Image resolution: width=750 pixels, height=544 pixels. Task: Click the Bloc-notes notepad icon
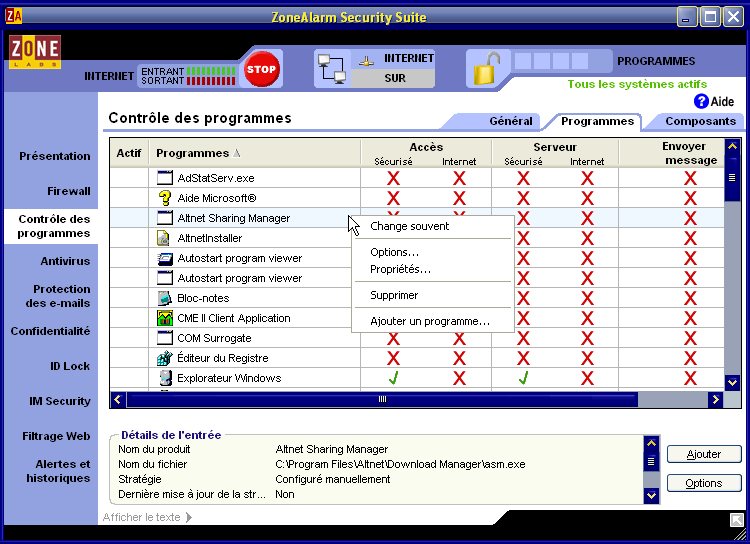165,298
